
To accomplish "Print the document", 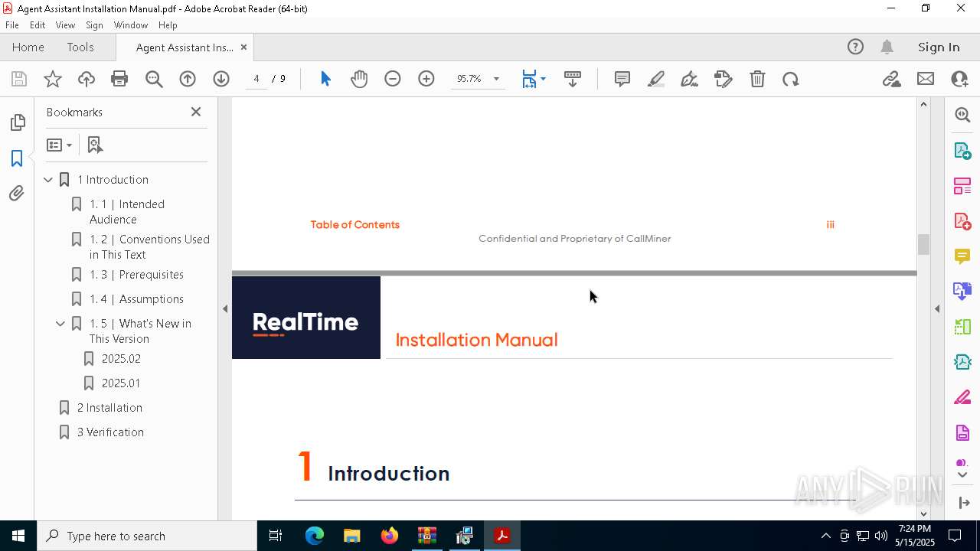I will click(x=119, y=79).
